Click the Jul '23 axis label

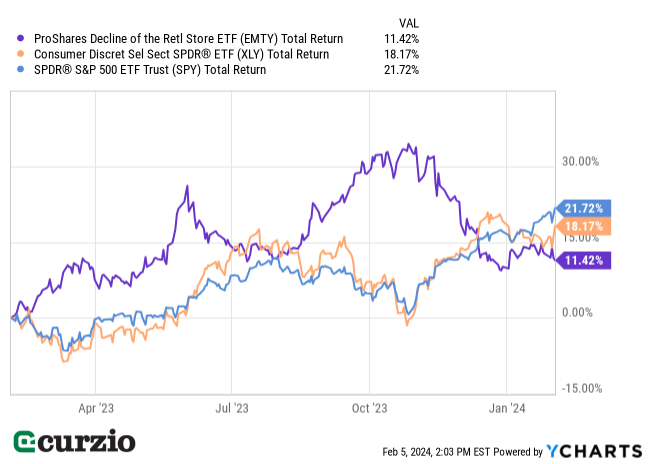(x=231, y=408)
